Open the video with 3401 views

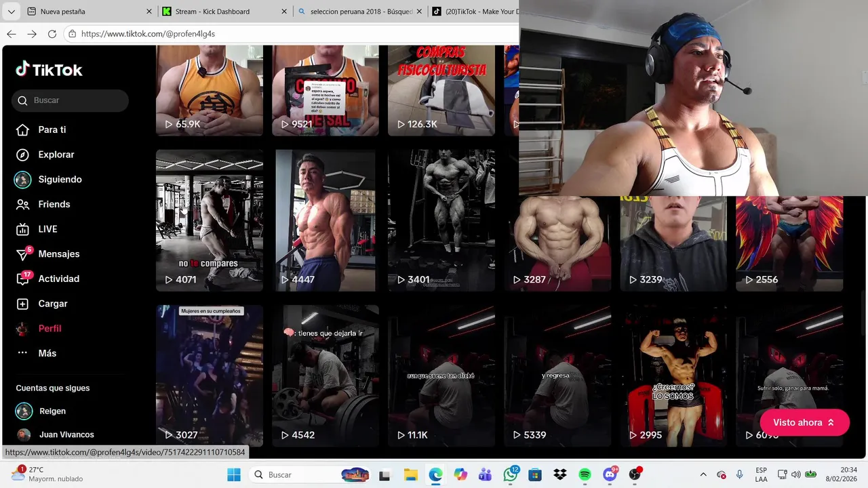[441, 220]
